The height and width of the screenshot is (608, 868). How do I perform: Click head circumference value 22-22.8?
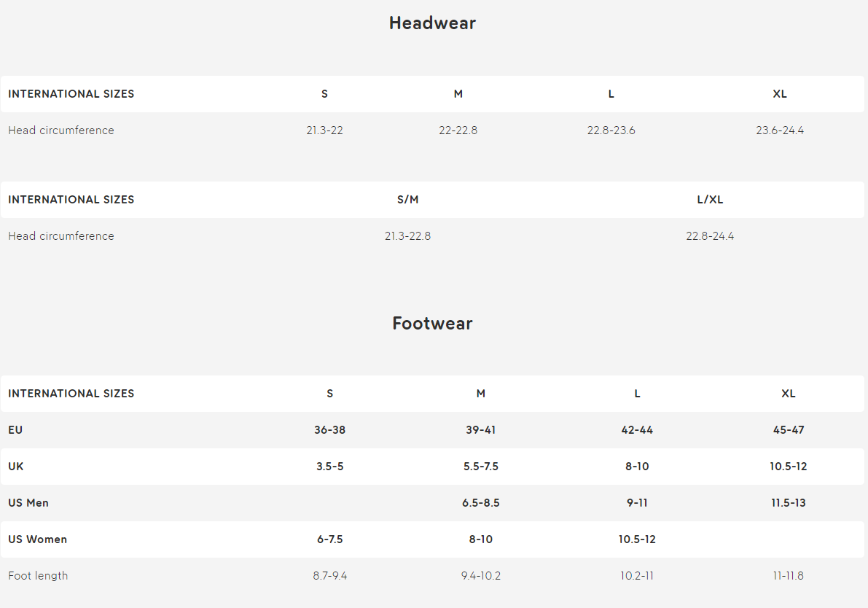(458, 130)
